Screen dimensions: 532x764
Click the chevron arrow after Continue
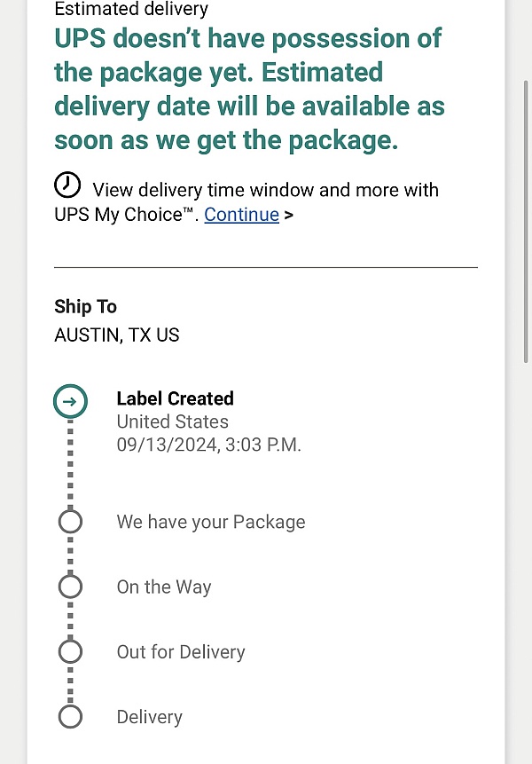click(x=289, y=215)
